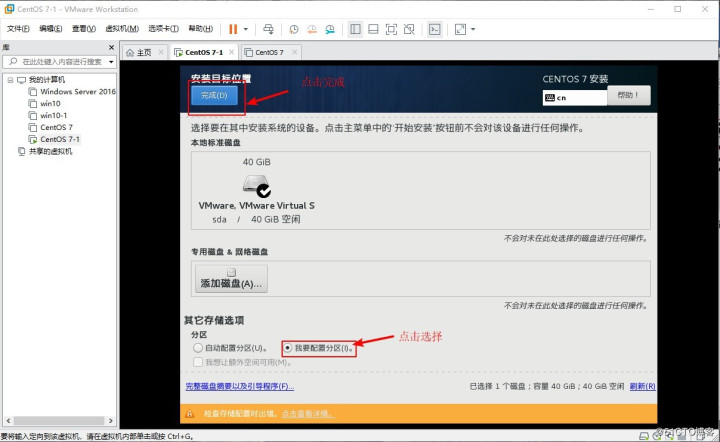The image size is (720, 442).
Task: Open the 文件(F) menu
Action: [x=18, y=28]
